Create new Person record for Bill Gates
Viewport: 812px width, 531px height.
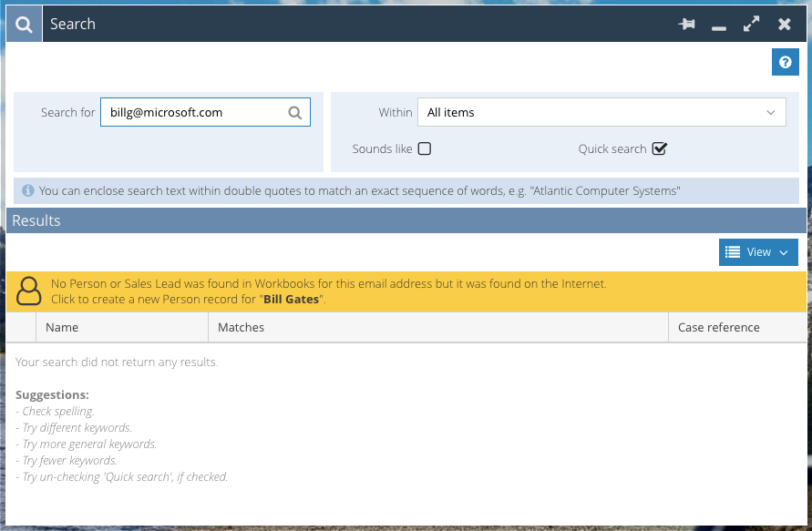tap(406, 291)
